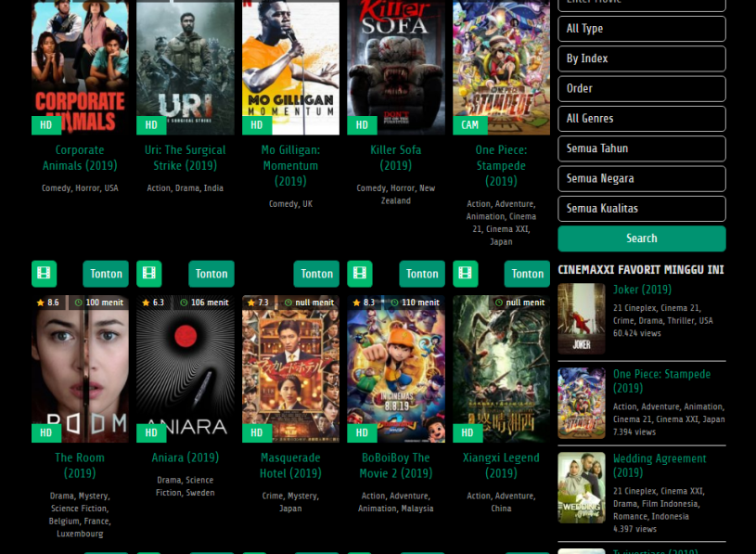Open Killer Sofa (2019) title link
The height and width of the screenshot is (554, 756).
396,158
